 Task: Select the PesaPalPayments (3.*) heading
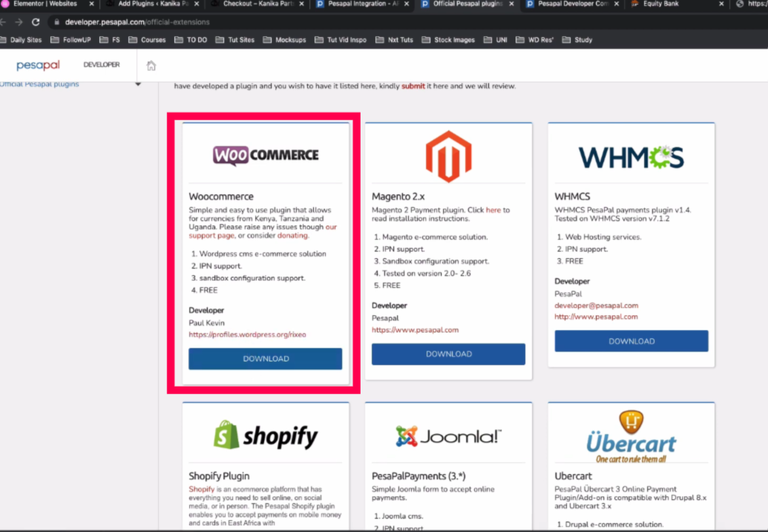coord(419,476)
